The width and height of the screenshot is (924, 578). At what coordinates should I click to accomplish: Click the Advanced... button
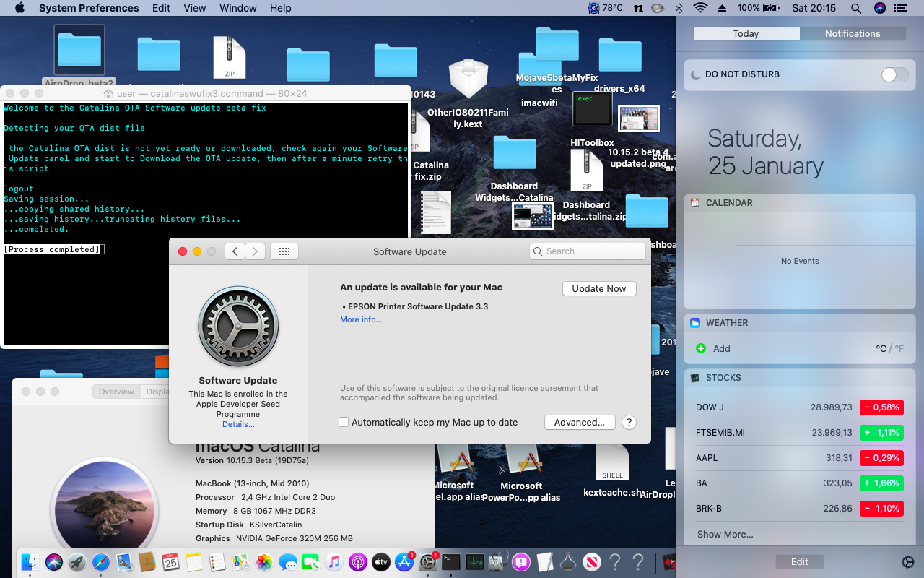coord(580,422)
